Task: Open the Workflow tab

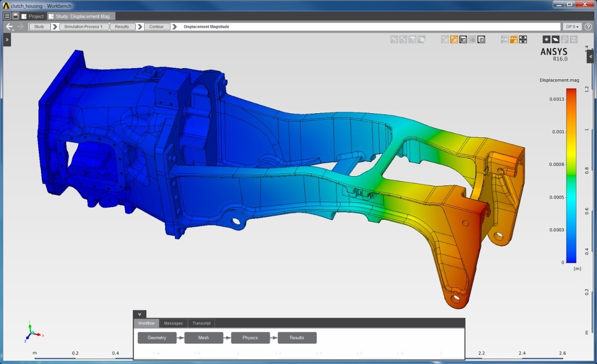Action: pyautogui.click(x=146, y=323)
